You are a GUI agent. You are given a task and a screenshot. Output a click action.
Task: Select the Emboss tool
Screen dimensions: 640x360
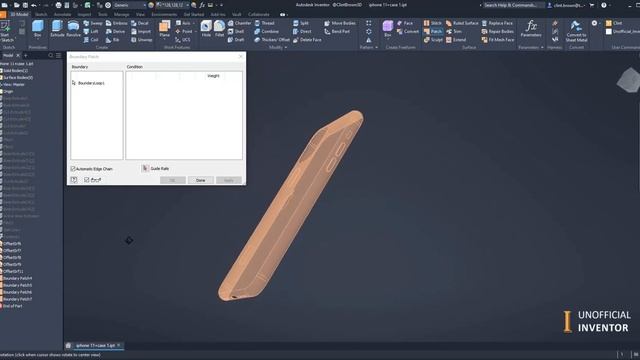tap(117, 23)
